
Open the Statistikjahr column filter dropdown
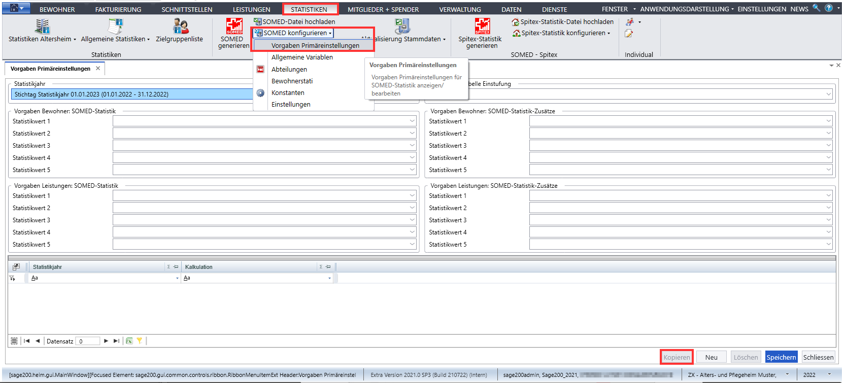[177, 279]
